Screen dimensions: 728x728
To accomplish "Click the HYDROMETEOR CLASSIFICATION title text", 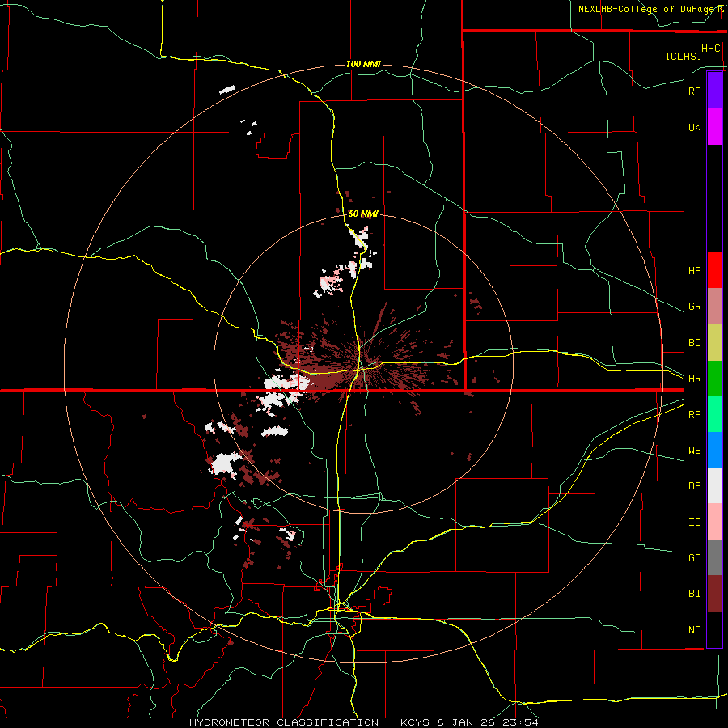I will pyautogui.click(x=284, y=722).
